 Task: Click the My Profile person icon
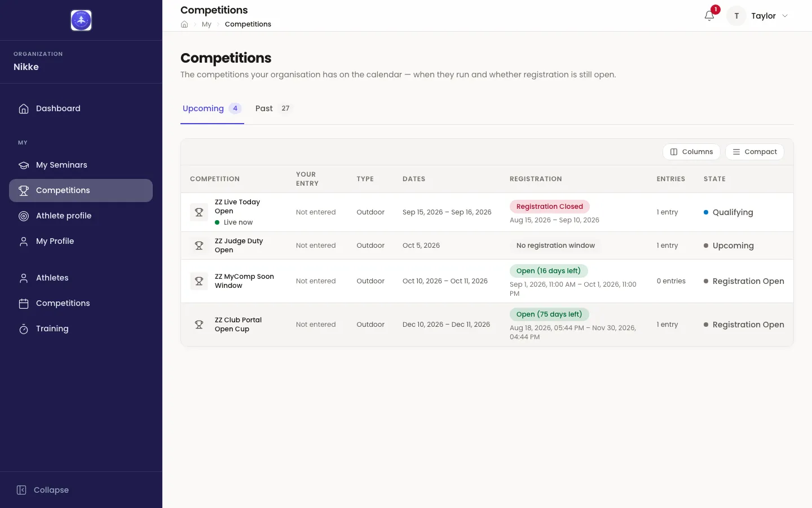click(24, 241)
